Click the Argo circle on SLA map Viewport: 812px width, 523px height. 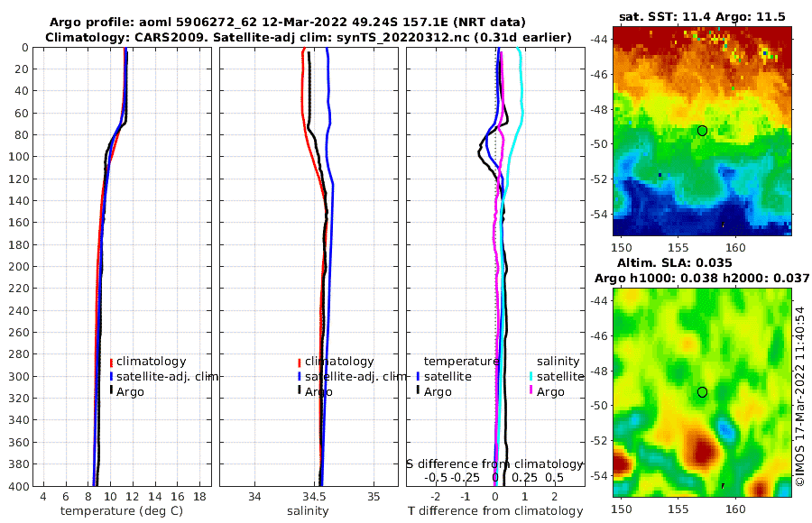click(702, 392)
